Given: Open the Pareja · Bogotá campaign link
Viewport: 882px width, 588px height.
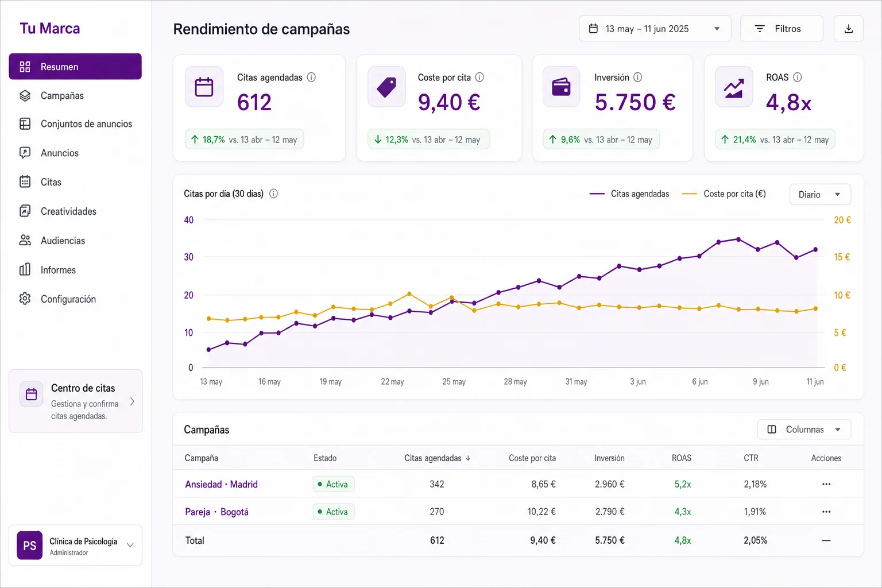Looking at the screenshot, I should (216, 512).
